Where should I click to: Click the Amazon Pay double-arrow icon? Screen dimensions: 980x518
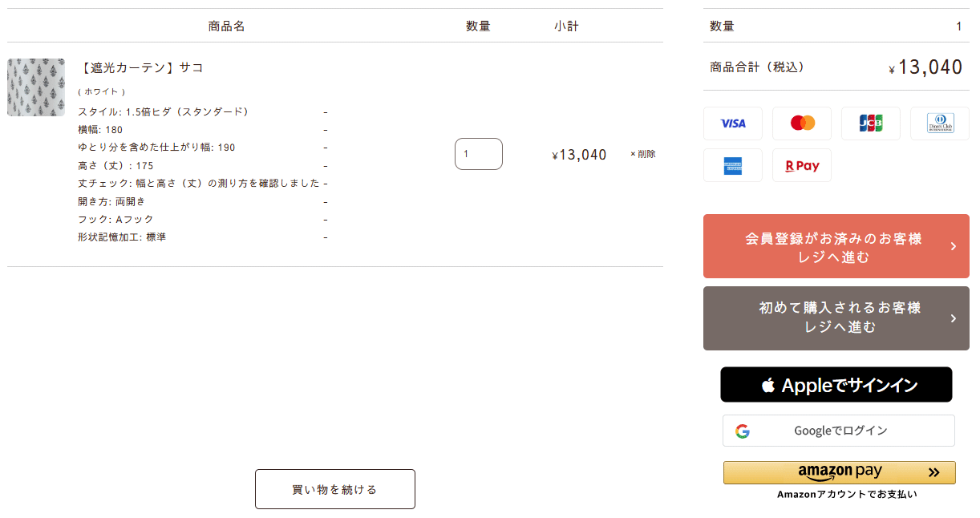933,472
